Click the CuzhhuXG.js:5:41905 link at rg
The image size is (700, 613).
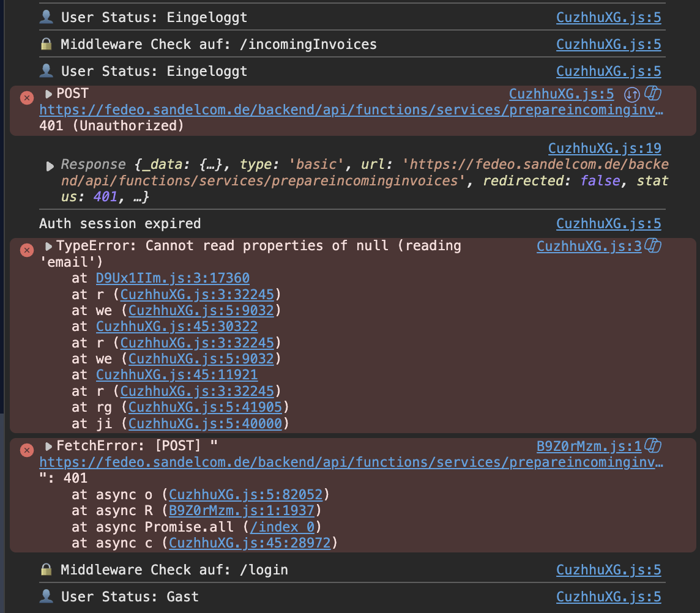206,407
